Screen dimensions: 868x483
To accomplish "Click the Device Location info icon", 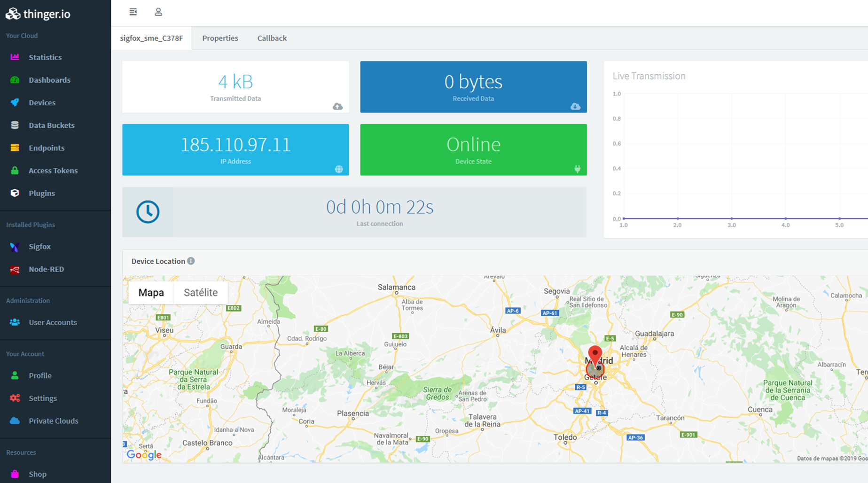I will 191,261.
